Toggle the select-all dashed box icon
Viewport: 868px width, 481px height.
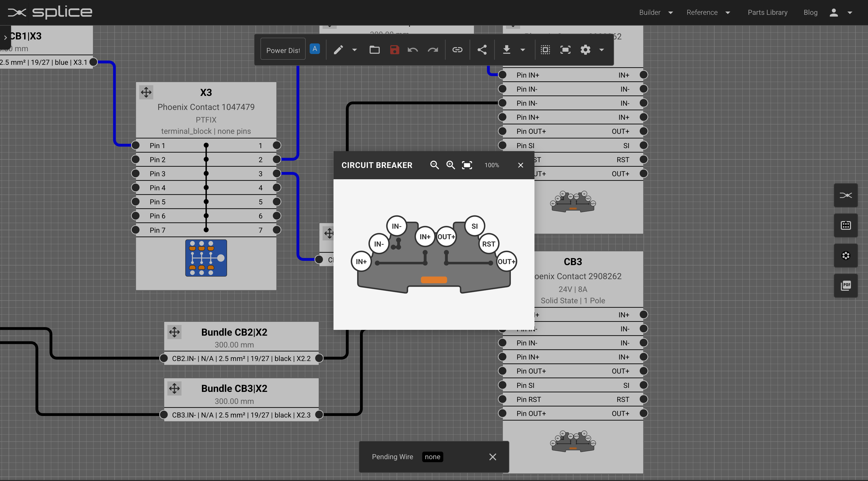545,50
